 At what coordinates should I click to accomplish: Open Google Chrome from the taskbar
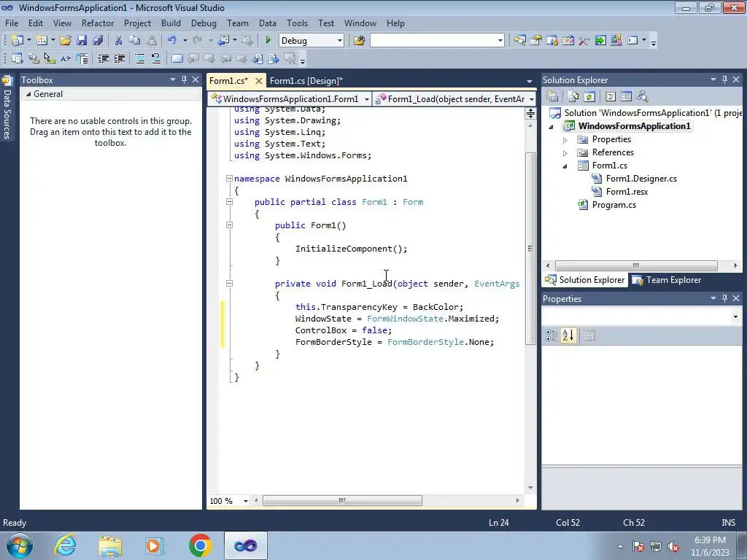pos(200,545)
